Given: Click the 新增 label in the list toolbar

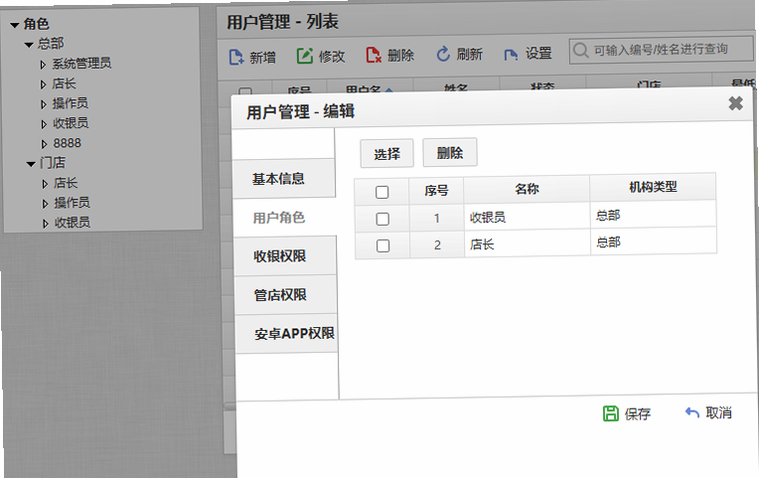Looking at the screenshot, I should point(263,57).
